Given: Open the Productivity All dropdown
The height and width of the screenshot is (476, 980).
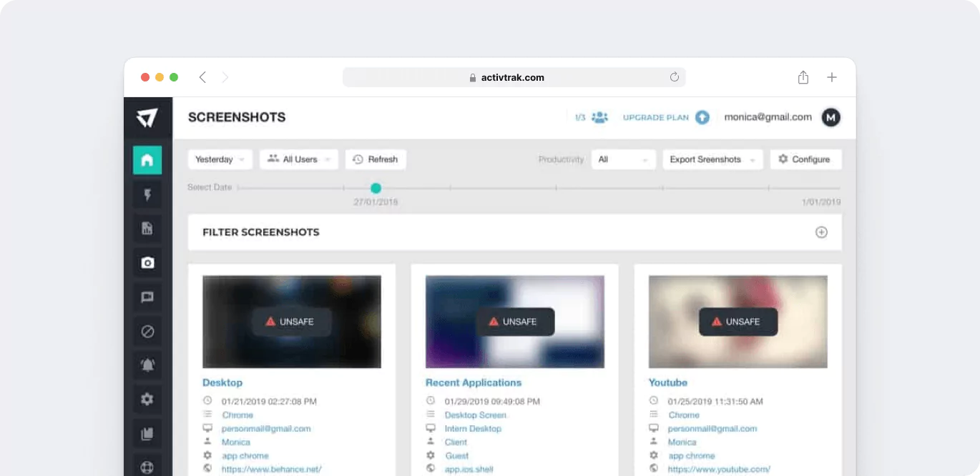Looking at the screenshot, I should pos(623,159).
